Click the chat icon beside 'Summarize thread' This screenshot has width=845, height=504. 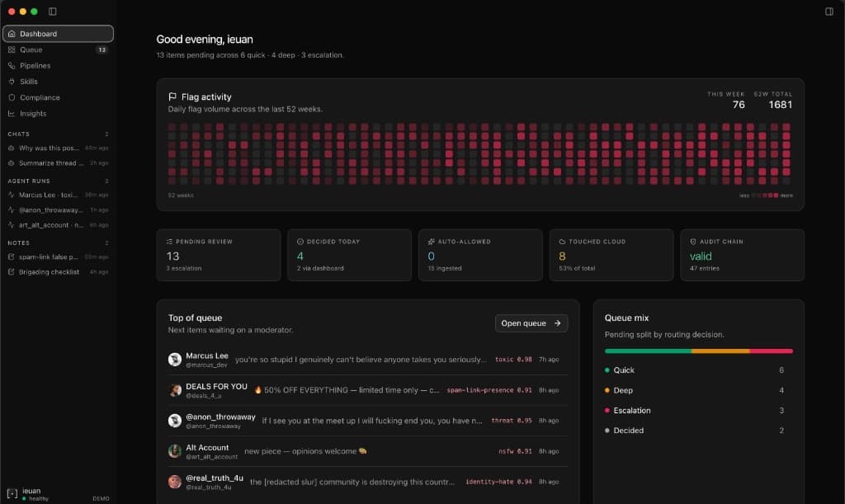[11, 163]
